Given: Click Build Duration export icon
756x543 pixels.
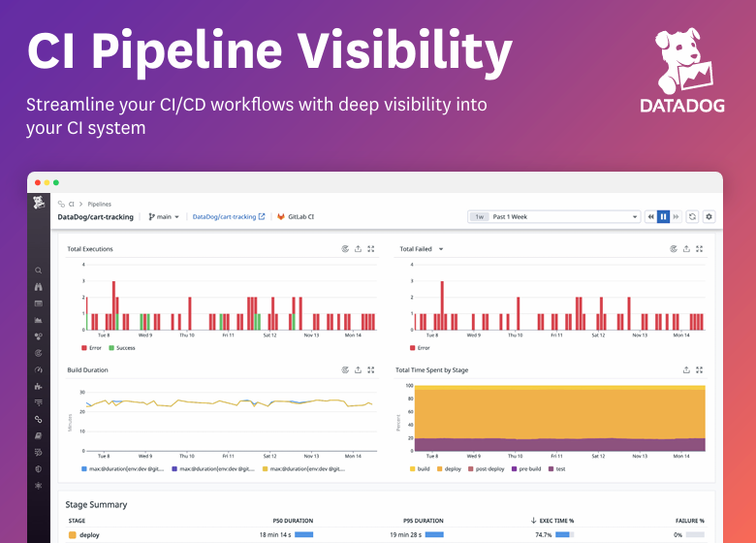Looking at the screenshot, I should tap(358, 369).
